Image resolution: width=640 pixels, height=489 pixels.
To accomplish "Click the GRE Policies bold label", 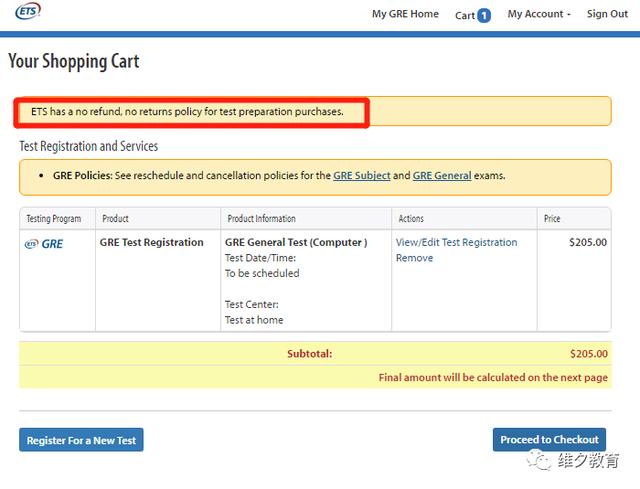I will click(82, 176).
